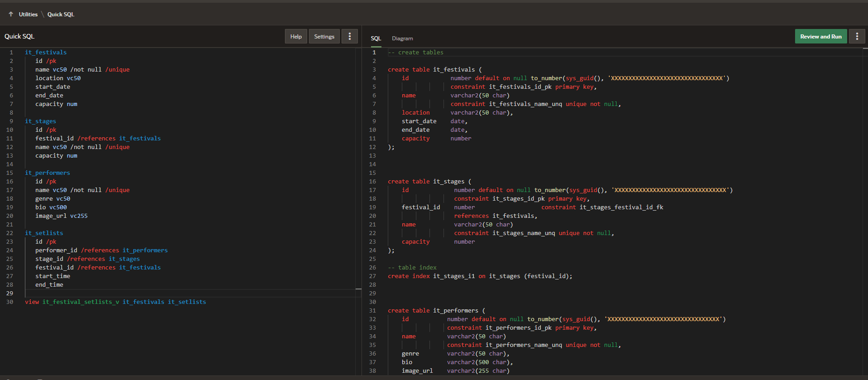This screenshot has height=380, width=868.
Task: Go to Utilities breadcrumb
Action: [28, 14]
